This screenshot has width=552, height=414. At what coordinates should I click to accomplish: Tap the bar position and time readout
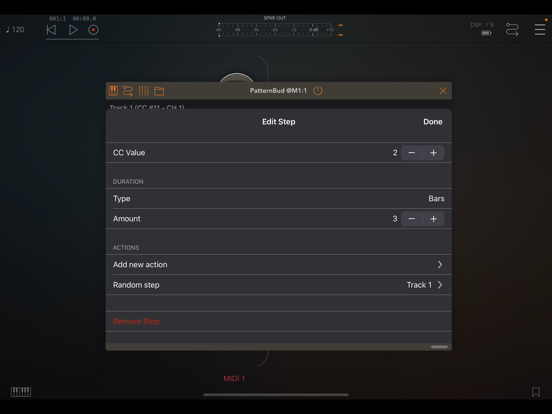tap(72, 18)
